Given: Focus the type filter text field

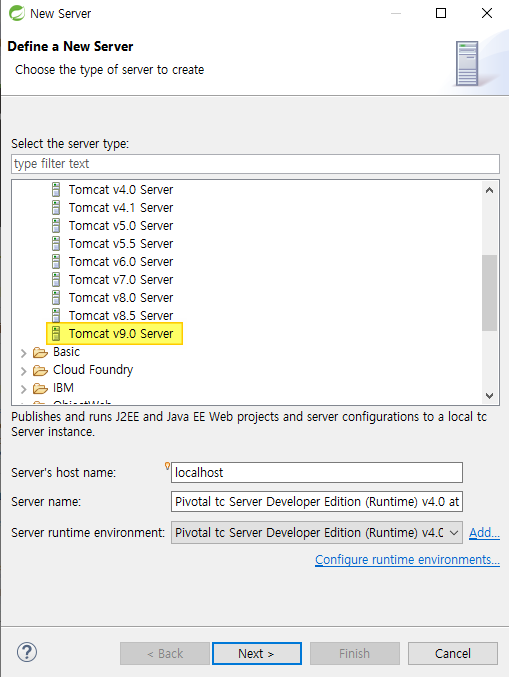Looking at the screenshot, I should tap(255, 164).
